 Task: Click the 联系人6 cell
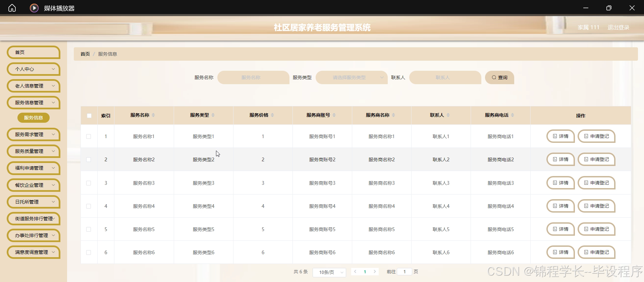[441, 252]
